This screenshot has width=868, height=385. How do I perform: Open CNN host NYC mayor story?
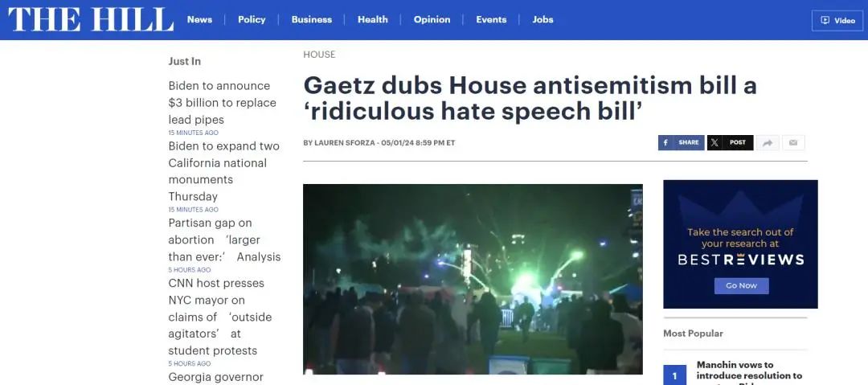(x=220, y=317)
